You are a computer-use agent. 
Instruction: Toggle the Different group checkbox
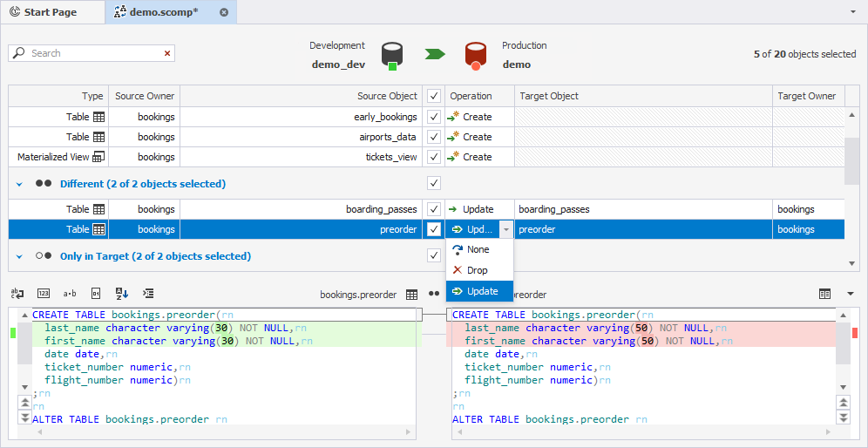click(434, 183)
